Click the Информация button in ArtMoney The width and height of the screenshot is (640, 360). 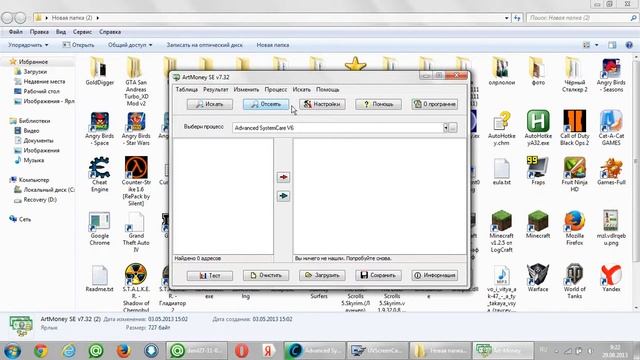pos(434,275)
